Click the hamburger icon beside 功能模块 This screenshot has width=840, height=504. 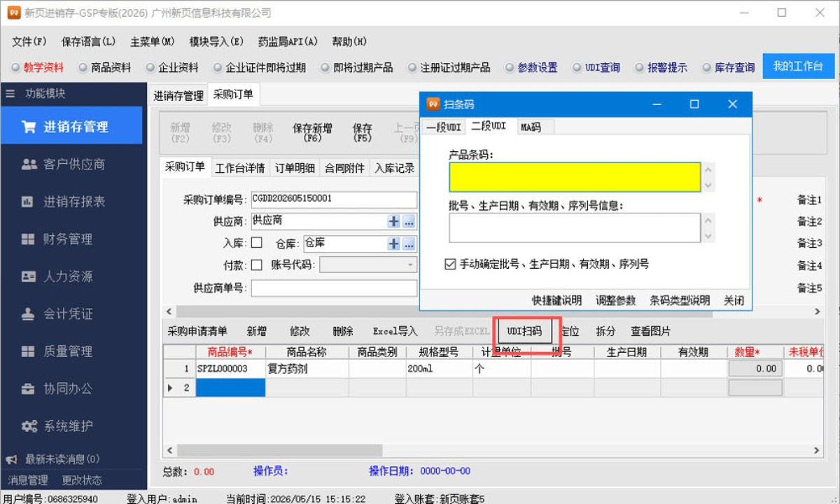[x=10, y=93]
